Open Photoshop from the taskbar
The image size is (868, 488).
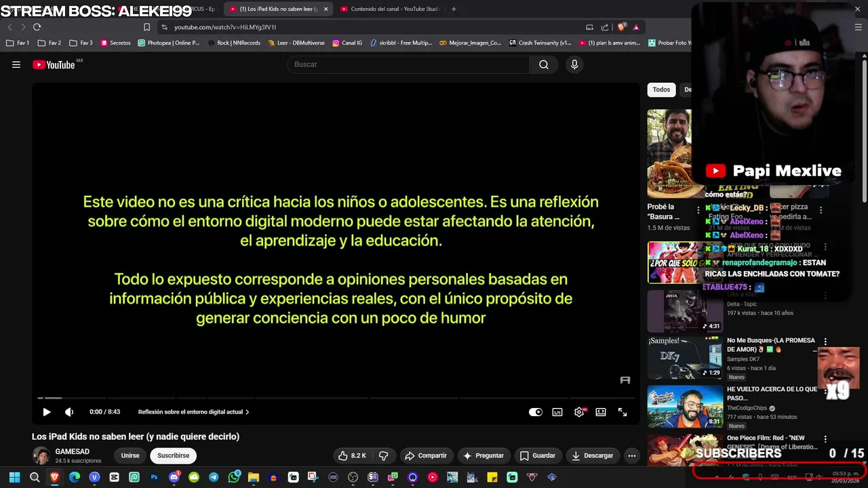point(154,477)
